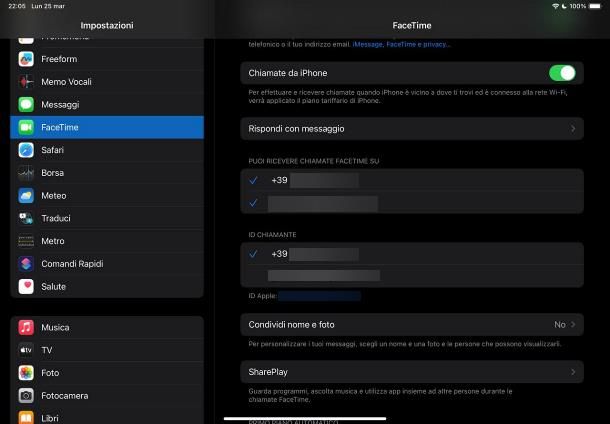Tap the Traduci translate icon
This screenshot has height=424, width=610.
coord(26,218)
